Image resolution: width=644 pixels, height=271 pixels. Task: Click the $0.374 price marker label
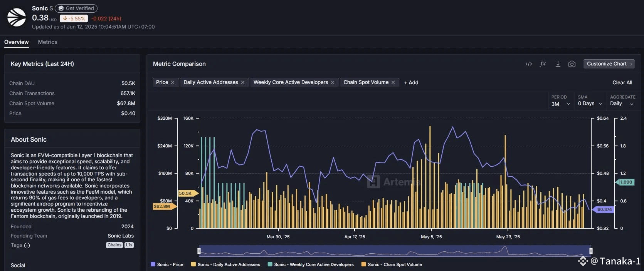[604, 209]
